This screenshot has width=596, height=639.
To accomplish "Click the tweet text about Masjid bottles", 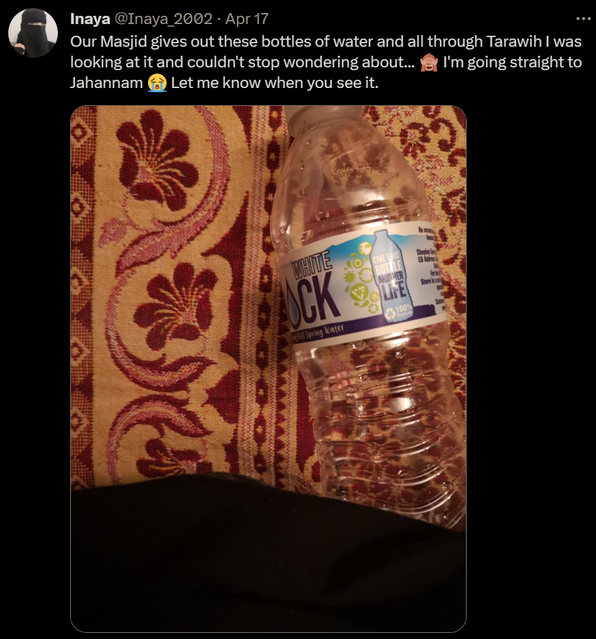I will (326, 62).
